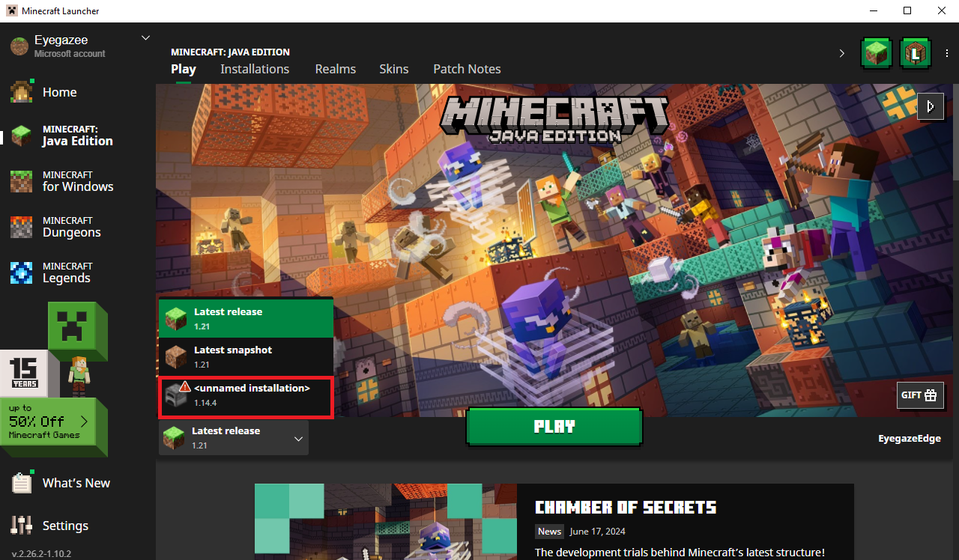Click the grass block icon at top right
959x560 pixels.
877,53
